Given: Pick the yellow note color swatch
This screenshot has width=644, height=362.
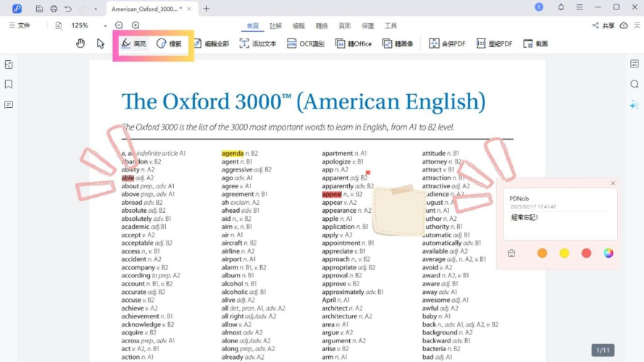Looking at the screenshot, I should [x=564, y=253].
